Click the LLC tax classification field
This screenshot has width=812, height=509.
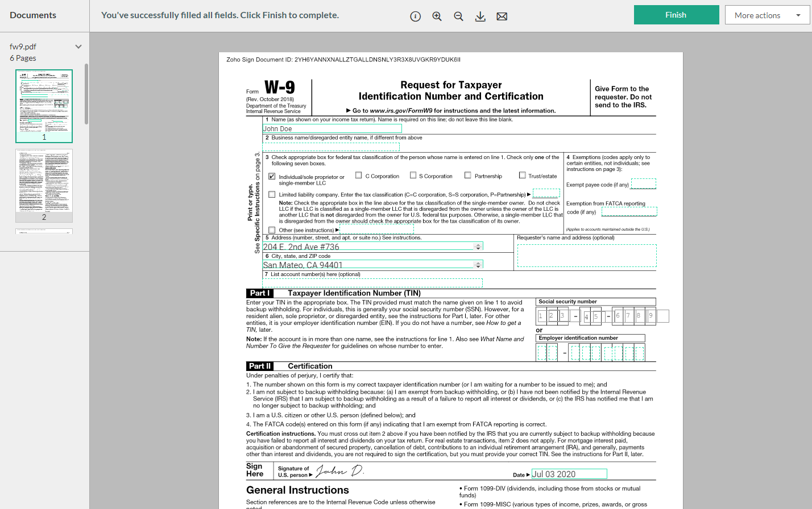click(x=546, y=193)
